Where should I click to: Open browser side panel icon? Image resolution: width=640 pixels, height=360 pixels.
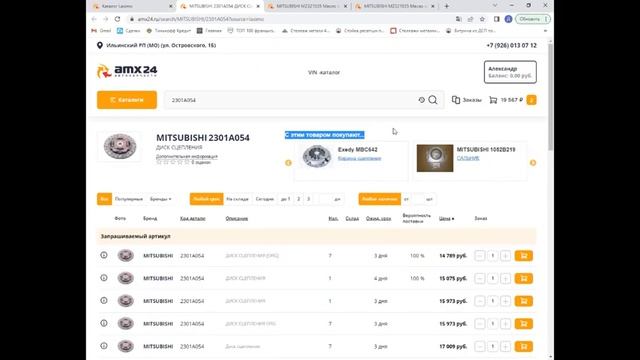pos(496,19)
